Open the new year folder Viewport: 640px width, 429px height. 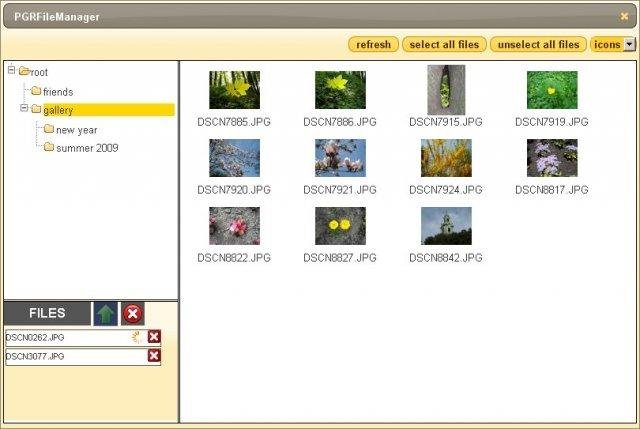coord(77,130)
